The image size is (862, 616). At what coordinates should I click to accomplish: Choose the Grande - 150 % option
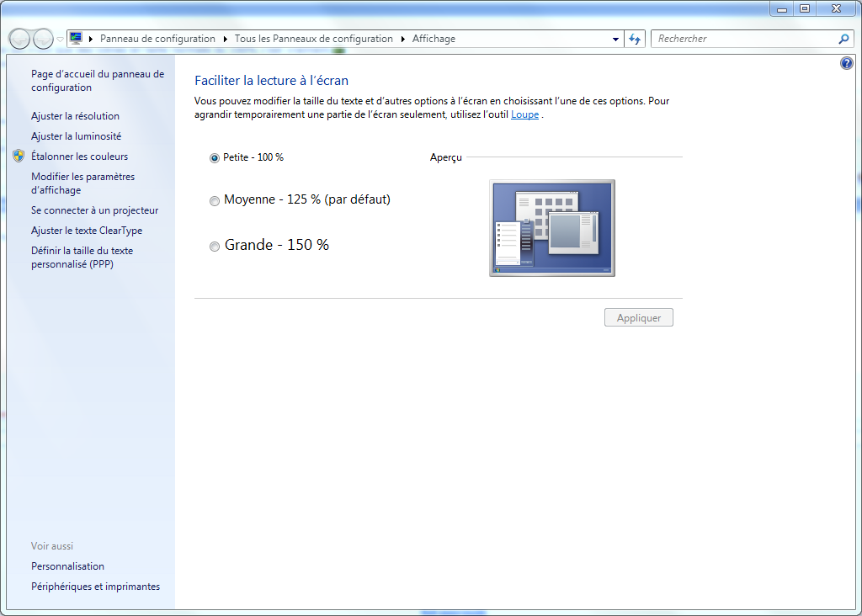pyautogui.click(x=215, y=246)
